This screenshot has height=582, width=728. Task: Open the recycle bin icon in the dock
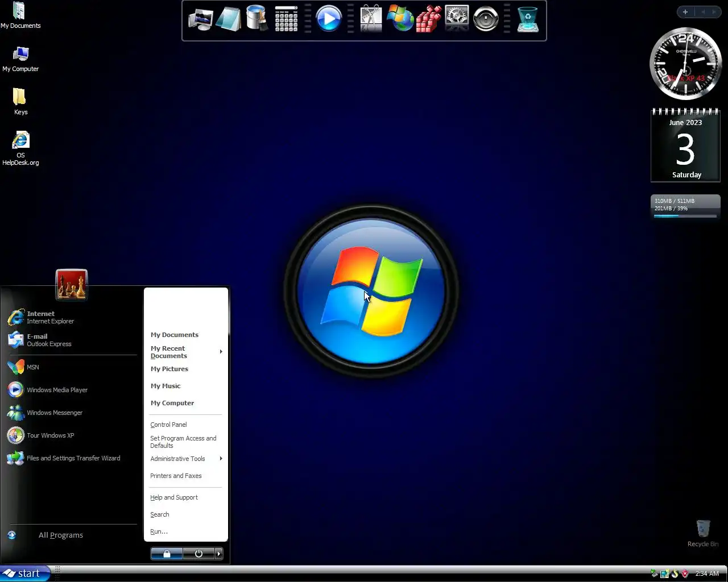pos(528,19)
